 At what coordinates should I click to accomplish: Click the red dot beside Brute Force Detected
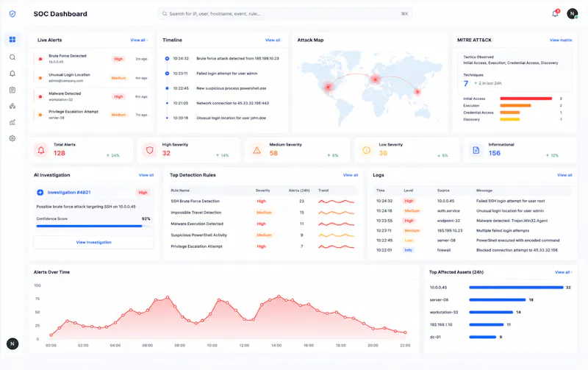40,59
